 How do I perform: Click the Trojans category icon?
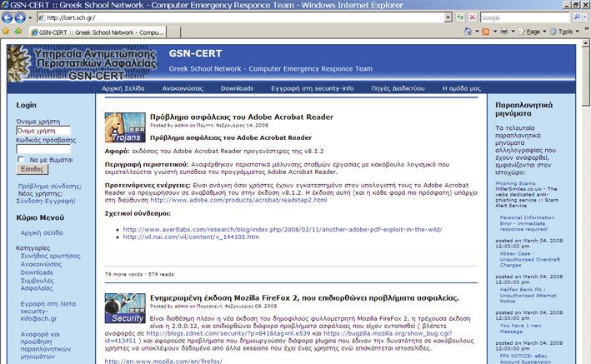point(125,127)
